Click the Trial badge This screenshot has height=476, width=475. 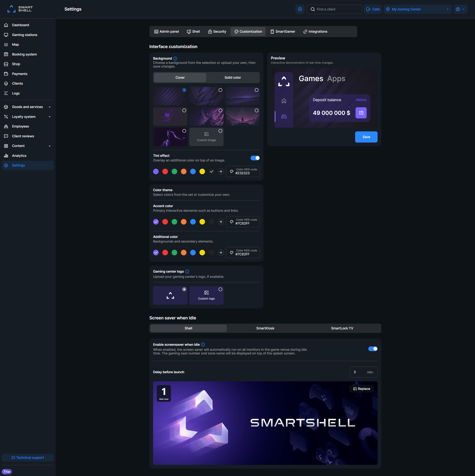[x=7, y=472]
